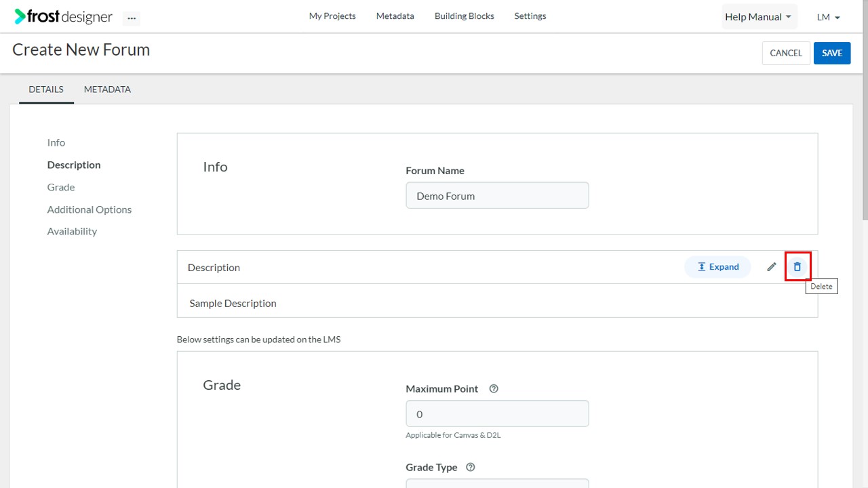Cancel forum creation

tap(786, 53)
